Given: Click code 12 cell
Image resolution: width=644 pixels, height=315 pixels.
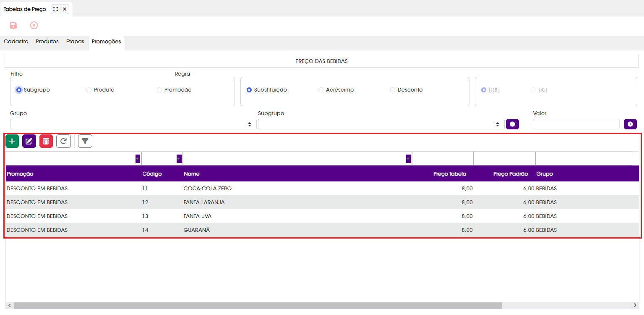Looking at the screenshot, I should 145,202.
